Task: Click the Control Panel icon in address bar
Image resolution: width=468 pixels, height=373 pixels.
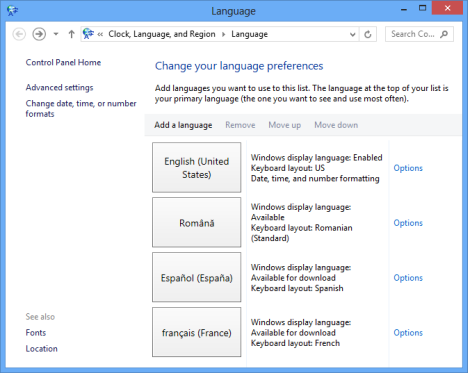Action: click(88, 34)
